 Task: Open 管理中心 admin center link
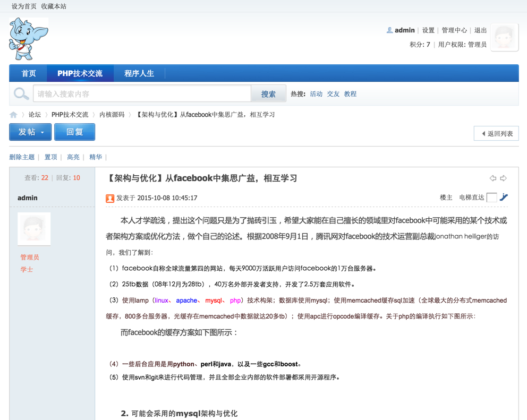click(454, 30)
